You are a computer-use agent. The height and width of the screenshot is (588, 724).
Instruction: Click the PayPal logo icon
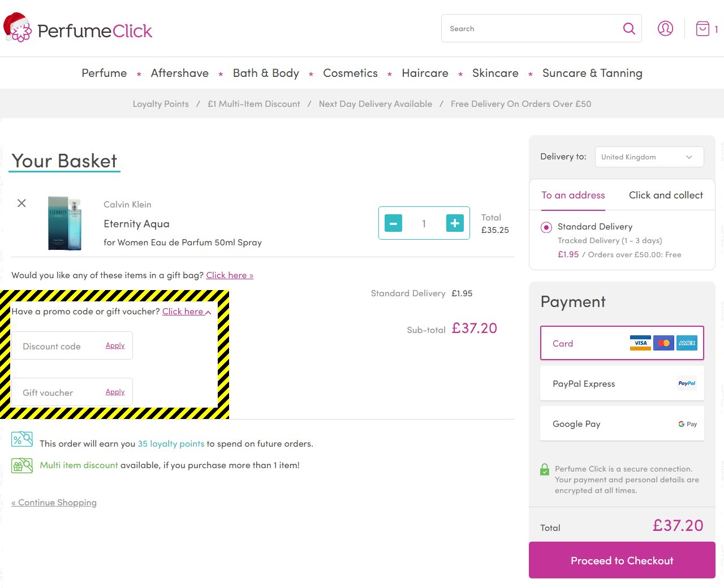click(x=686, y=383)
